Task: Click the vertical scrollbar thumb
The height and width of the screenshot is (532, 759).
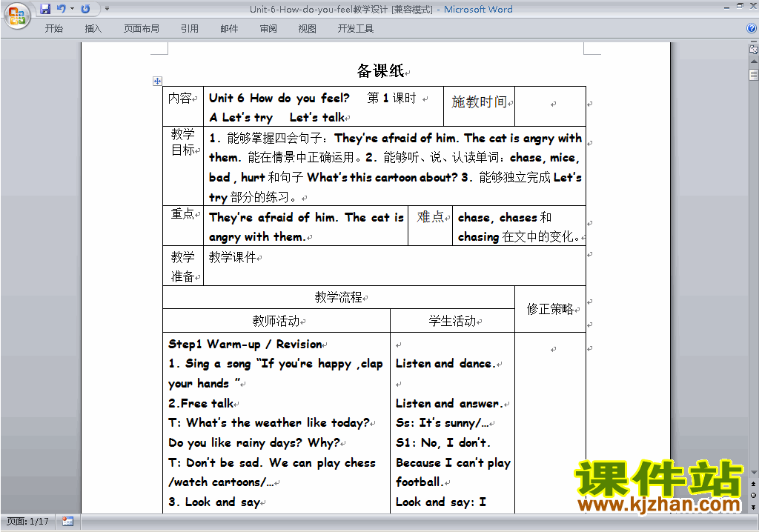Action: 754,75
